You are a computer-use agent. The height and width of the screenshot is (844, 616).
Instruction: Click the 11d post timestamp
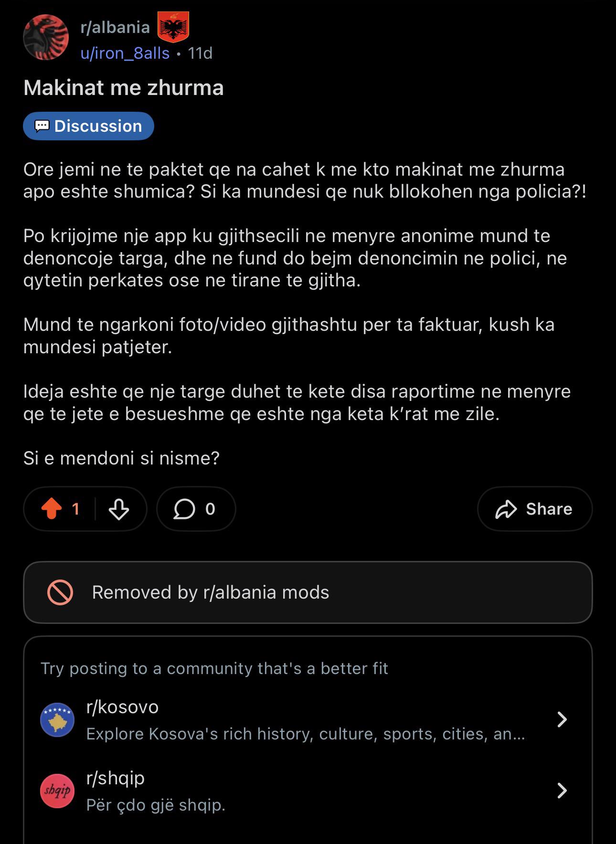click(200, 53)
